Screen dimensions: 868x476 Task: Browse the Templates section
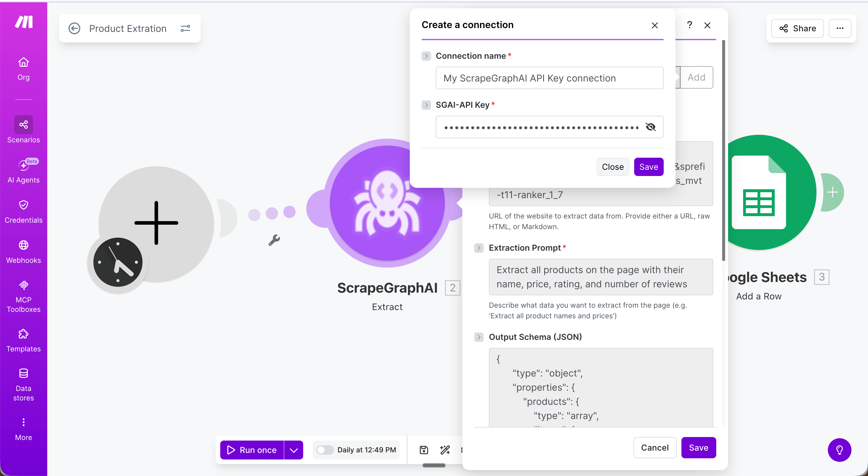pyautogui.click(x=24, y=340)
